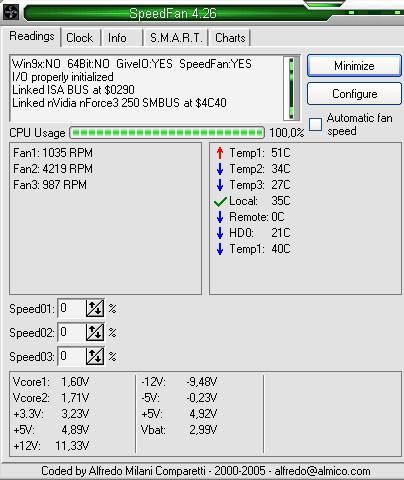Click the -12V -9,48V voltage reading
Image resolution: width=404 pixels, height=480 pixels.
pyautogui.click(x=179, y=382)
